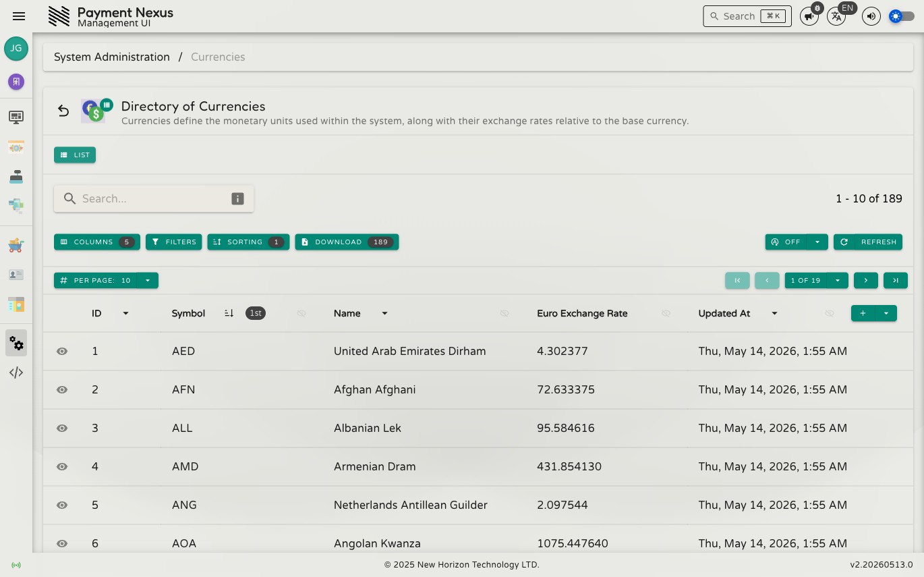This screenshot has height=577, width=924.
Task: Hide the Name column
Action: (x=504, y=313)
